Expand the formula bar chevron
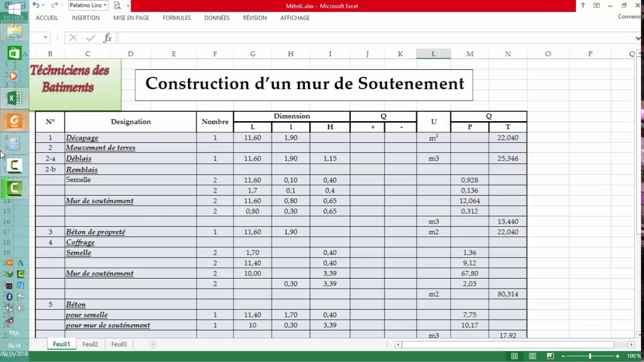 tap(638, 38)
